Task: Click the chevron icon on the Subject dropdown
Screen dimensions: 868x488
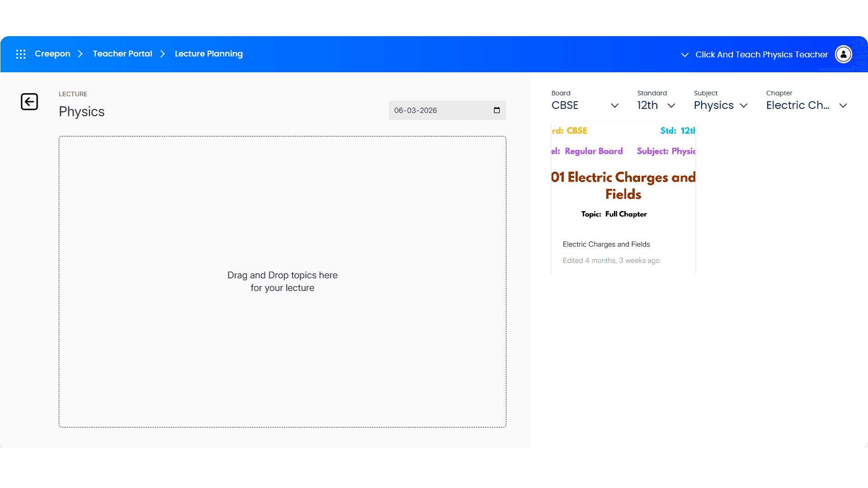Action: (744, 106)
